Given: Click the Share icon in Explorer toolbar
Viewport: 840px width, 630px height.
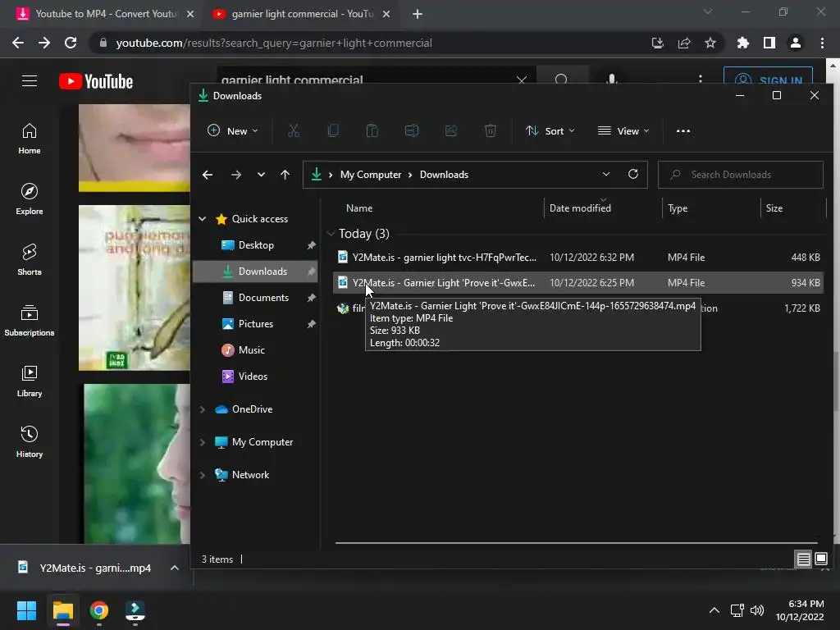Looking at the screenshot, I should point(451,130).
